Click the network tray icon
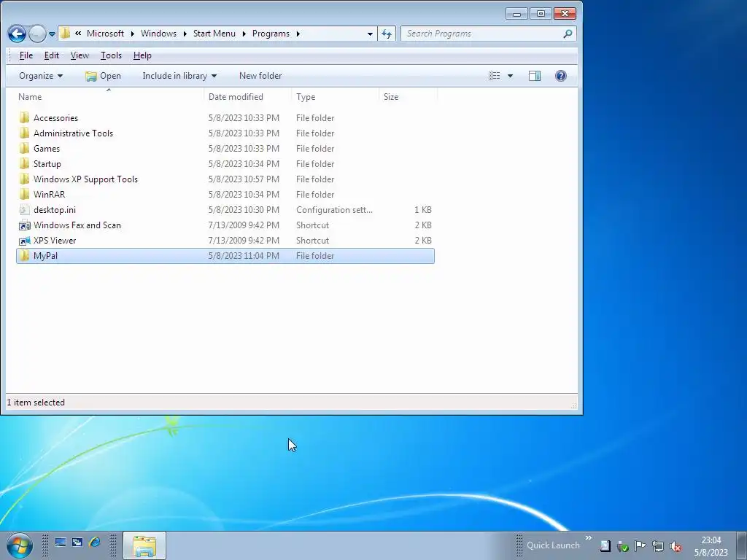The width and height of the screenshot is (747, 560). 657,546
